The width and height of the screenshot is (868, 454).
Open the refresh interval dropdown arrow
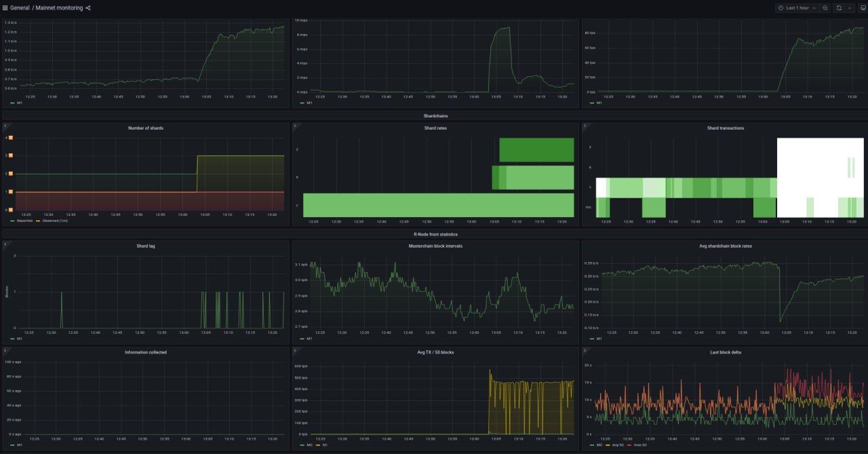(849, 8)
